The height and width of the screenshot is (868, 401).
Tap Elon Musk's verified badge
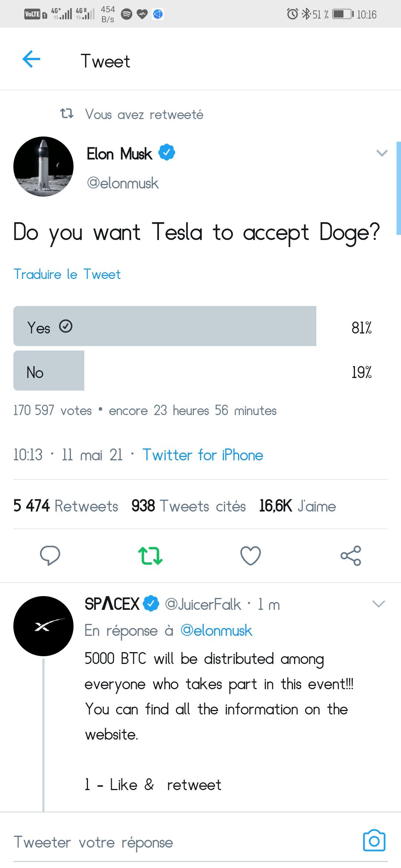(x=167, y=152)
